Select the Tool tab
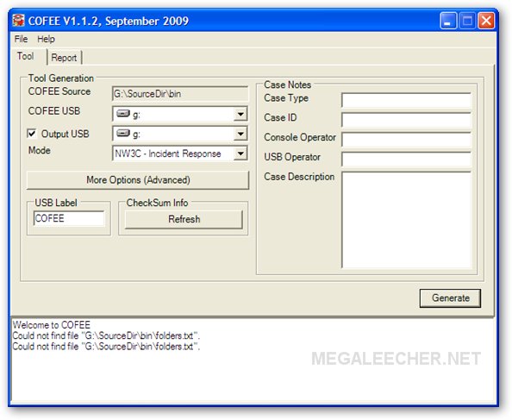This screenshot has height=420, width=512. [26, 56]
